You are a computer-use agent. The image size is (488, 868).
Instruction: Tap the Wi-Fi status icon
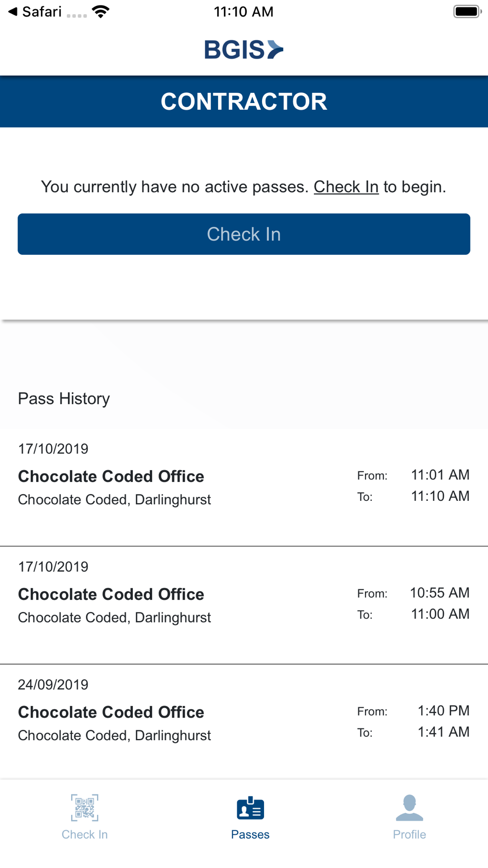tap(101, 12)
